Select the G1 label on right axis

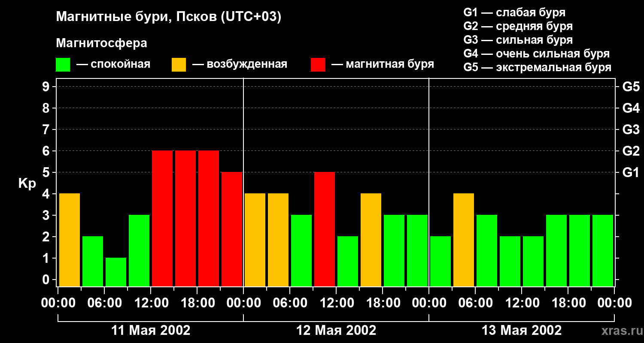[x=631, y=173]
